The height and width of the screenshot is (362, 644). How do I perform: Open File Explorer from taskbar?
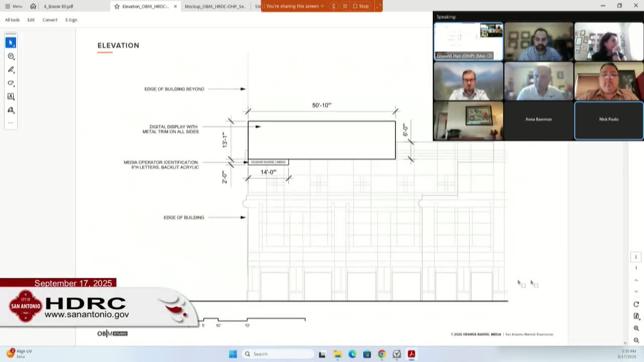(x=337, y=354)
